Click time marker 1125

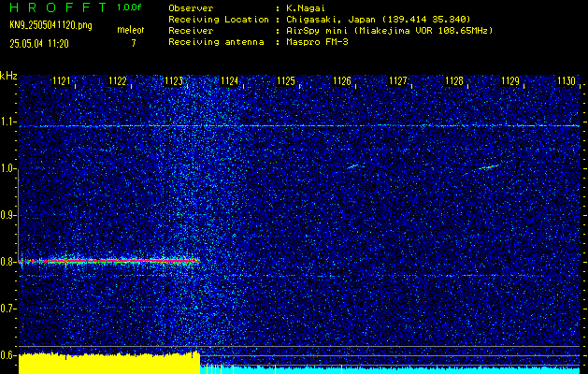tap(286, 81)
